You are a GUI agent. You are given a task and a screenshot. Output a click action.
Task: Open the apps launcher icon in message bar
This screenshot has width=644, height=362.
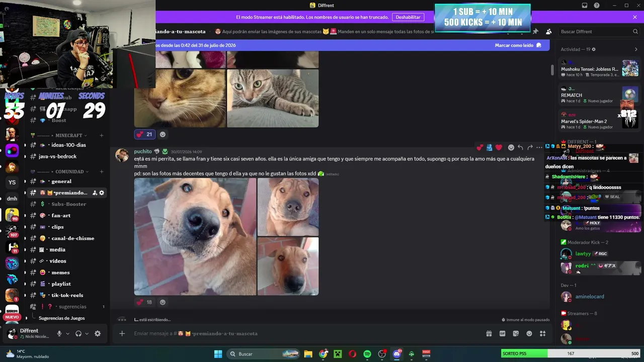tap(542, 333)
